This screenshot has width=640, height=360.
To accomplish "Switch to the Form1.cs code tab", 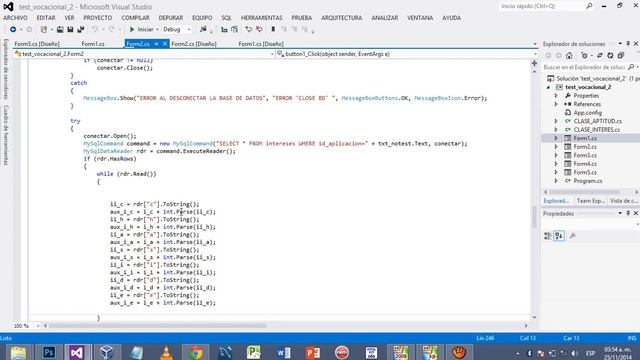I will click(x=93, y=44).
